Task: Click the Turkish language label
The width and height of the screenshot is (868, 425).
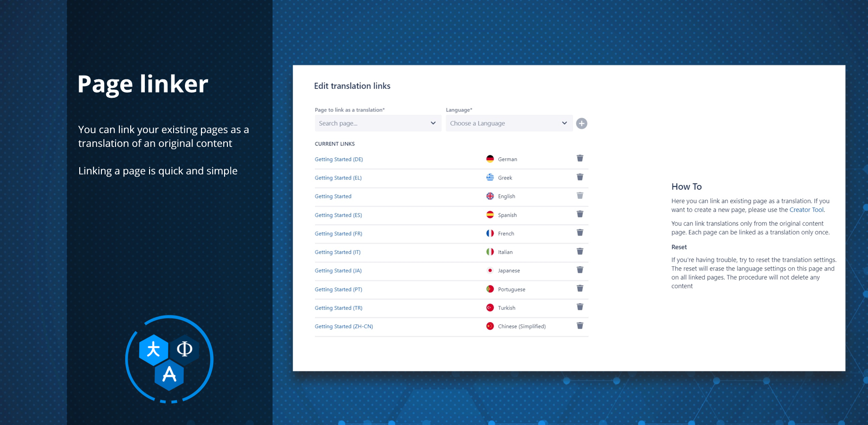Action: pos(507,308)
